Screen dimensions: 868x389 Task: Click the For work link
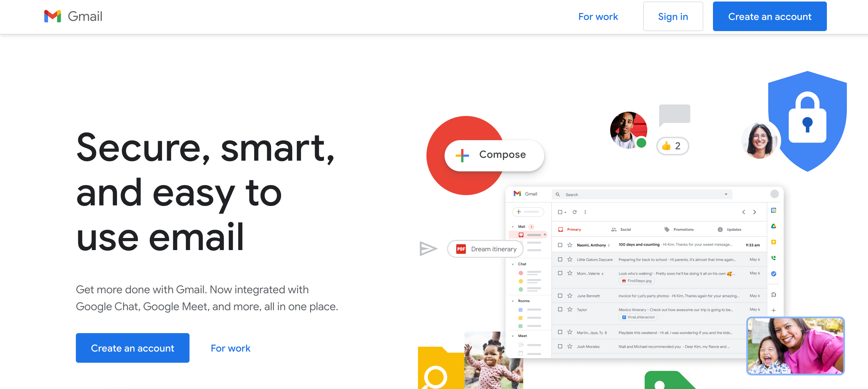click(598, 17)
